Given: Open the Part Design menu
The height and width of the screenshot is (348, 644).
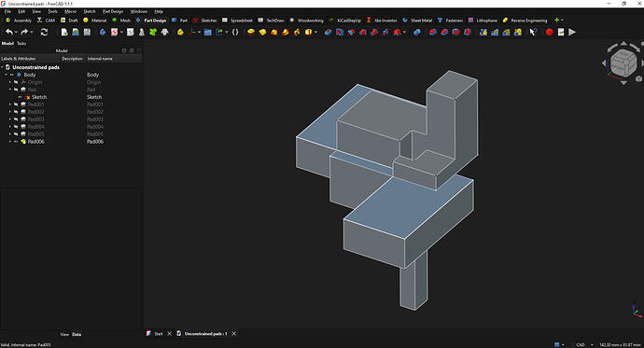Looking at the screenshot, I should pos(113,11).
